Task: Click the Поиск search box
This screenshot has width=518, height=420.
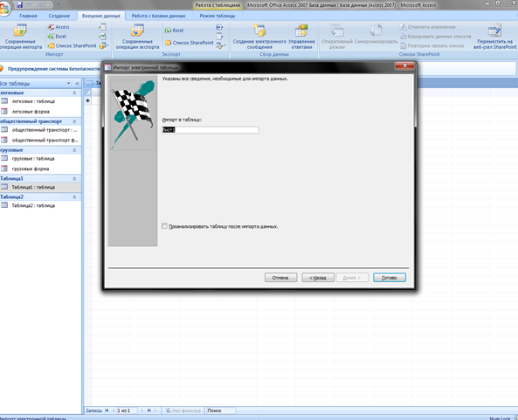Action: pyautogui.click(x=221, y=410)
